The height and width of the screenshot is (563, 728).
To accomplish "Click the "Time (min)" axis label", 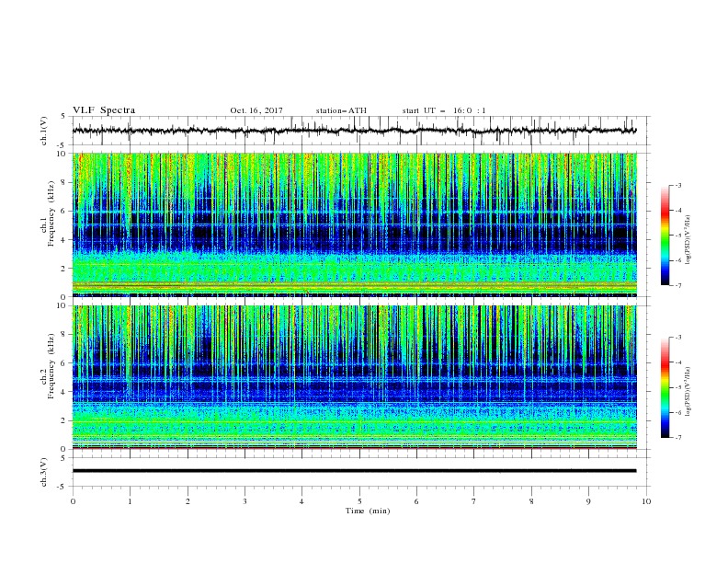I will 368,511.
